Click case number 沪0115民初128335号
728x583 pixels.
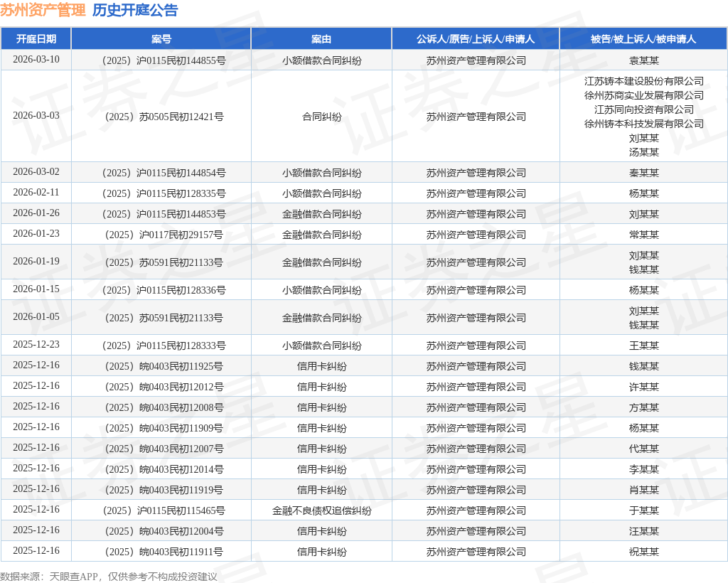click(164, 193)
